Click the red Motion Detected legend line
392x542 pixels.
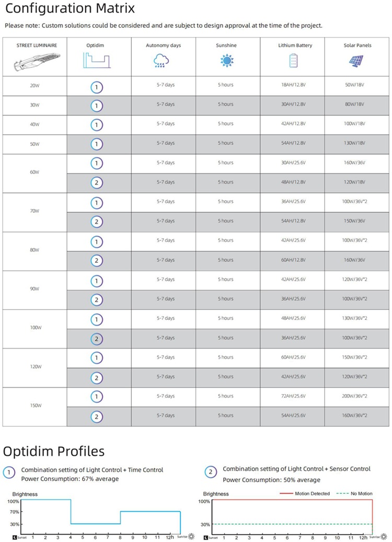[x=285, y=493]
